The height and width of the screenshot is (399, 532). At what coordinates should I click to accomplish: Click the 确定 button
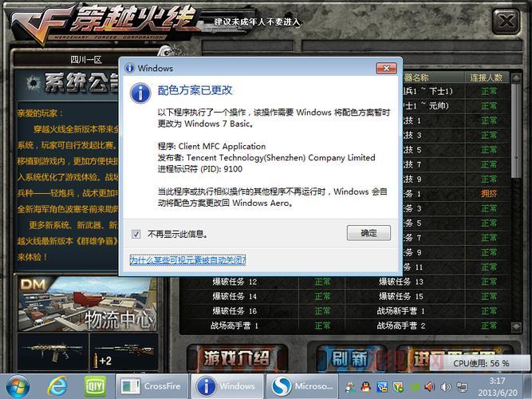pyautogui.click(x=368, y=233)
